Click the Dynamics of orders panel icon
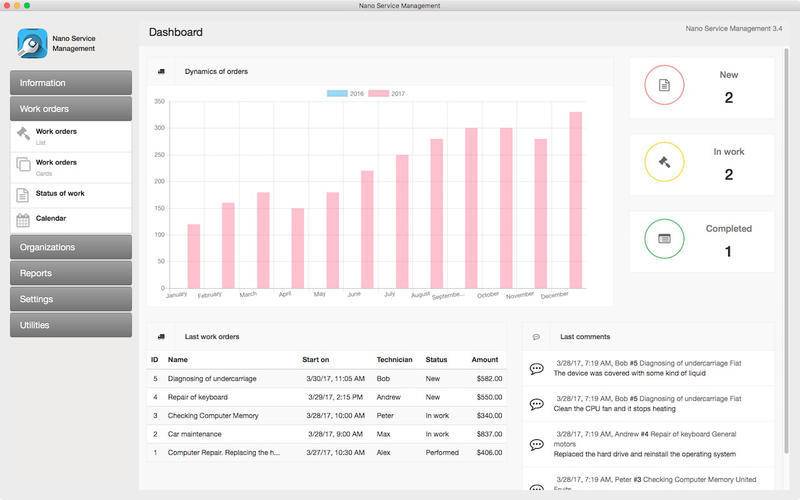Viewport: 800px width, 500px height. (x=161, y=71)
